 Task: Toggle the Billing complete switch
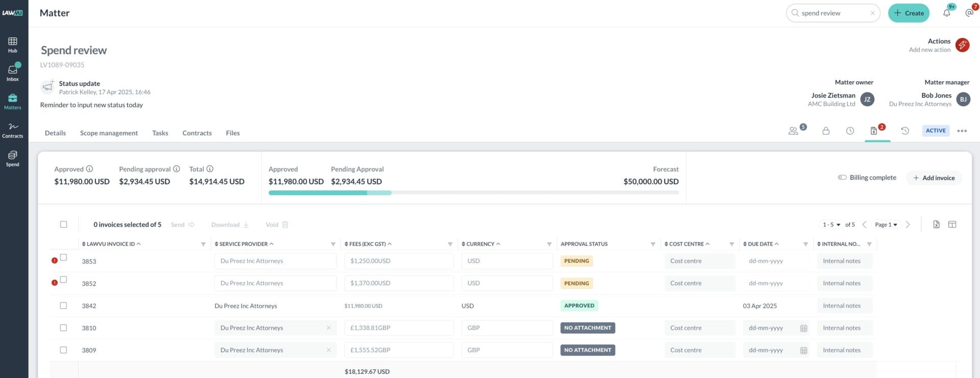click(842, 178)
